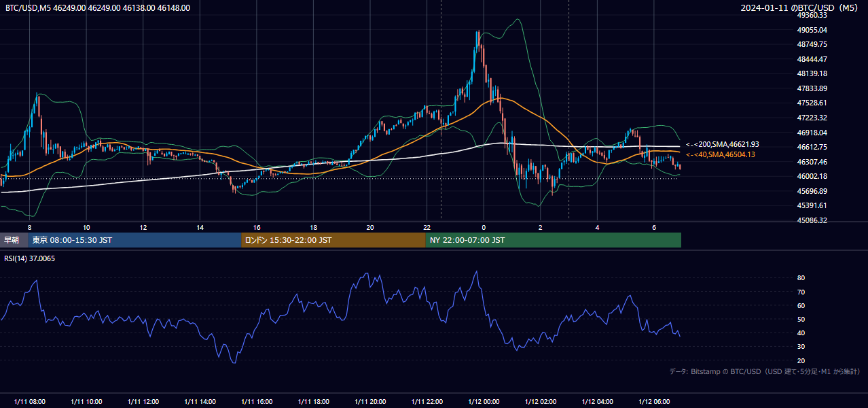Click hour tick '18' under price chart

(x=313, y=227)
